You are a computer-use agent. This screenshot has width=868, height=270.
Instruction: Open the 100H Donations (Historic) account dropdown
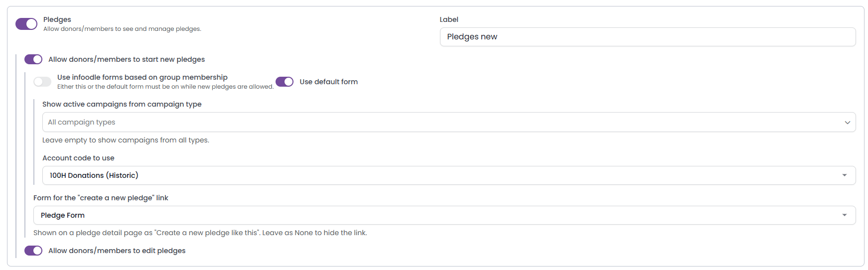click(x=449, y=175)
